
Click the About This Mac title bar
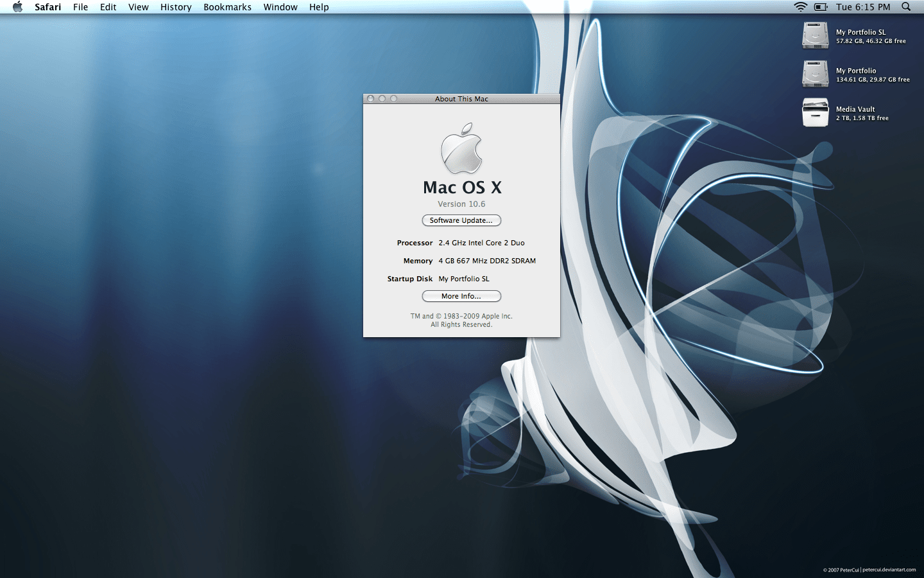(461, 99)
